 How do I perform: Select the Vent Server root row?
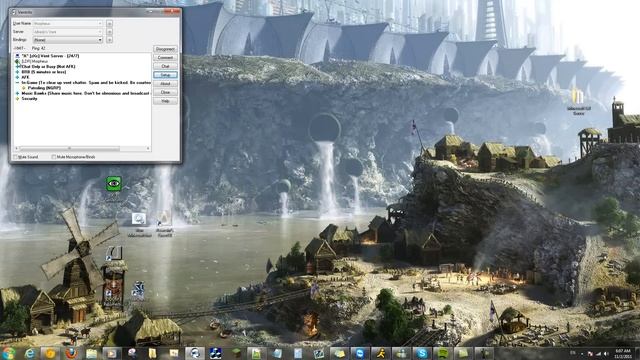coord(50,56)
